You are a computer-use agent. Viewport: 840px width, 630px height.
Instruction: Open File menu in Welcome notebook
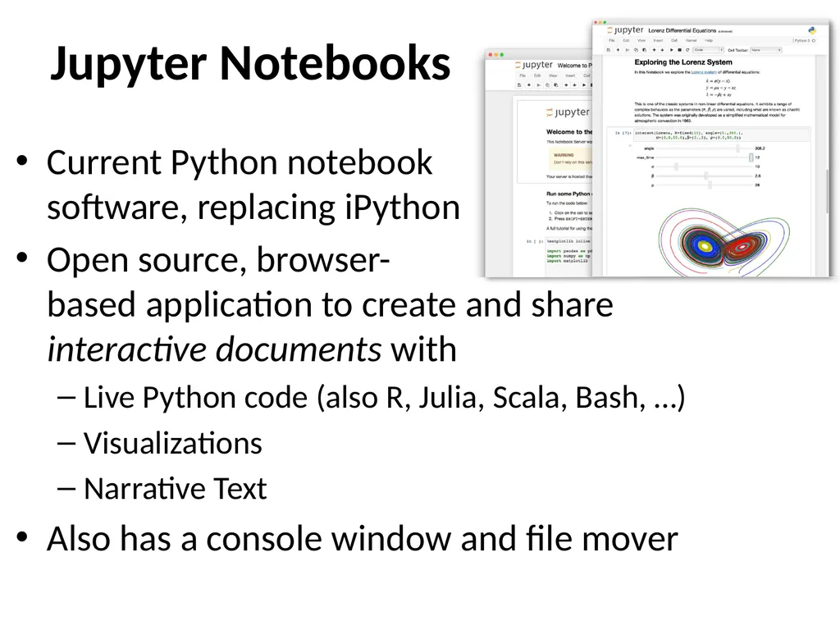(x=523, y=75)
